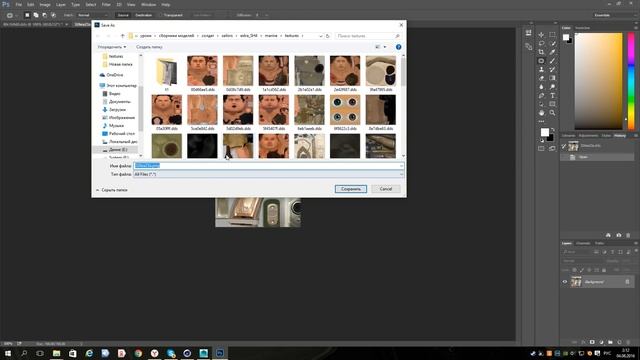This screenshot has width=640, height=360.
Task: Select the Lasso tool
Action: [x=541, y=43]
